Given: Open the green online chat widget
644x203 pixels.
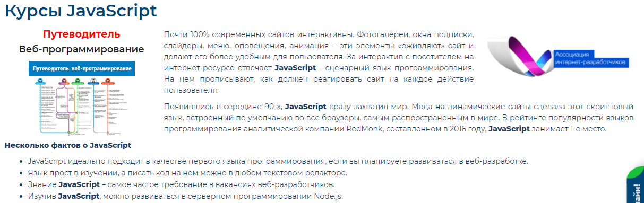Looking at the screenshot, I should [x=636, y=186].
